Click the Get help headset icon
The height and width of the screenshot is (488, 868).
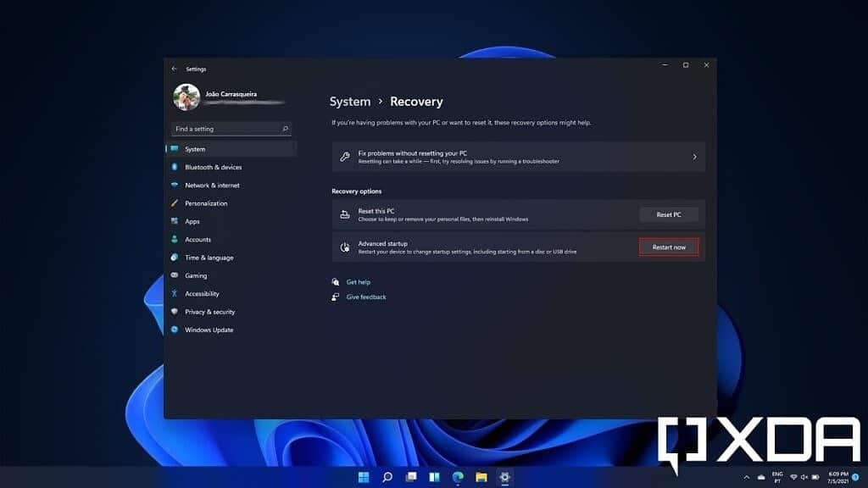[x=336, y=282]
